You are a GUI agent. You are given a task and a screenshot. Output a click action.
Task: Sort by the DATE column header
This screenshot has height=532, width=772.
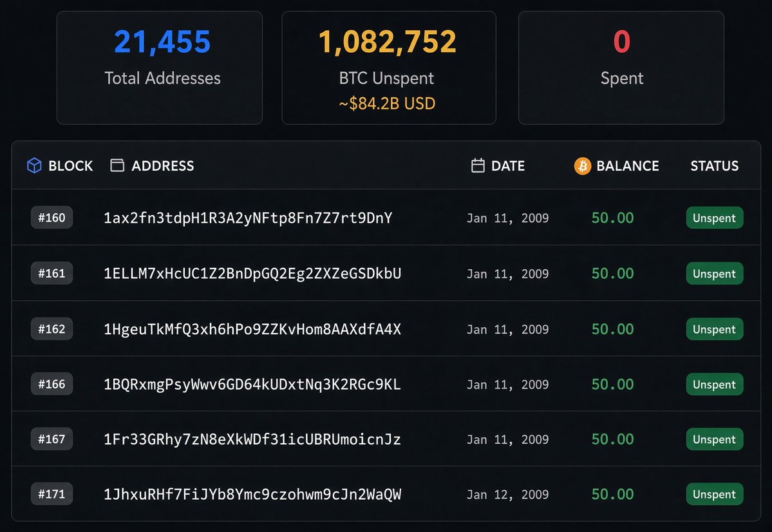[507, 166]
